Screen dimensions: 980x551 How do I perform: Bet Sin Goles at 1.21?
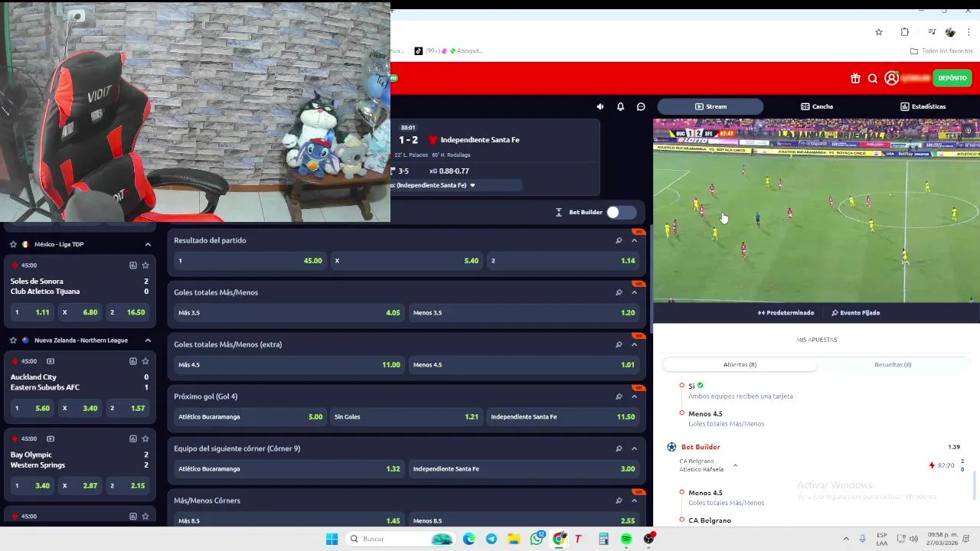tap(406, 416)
